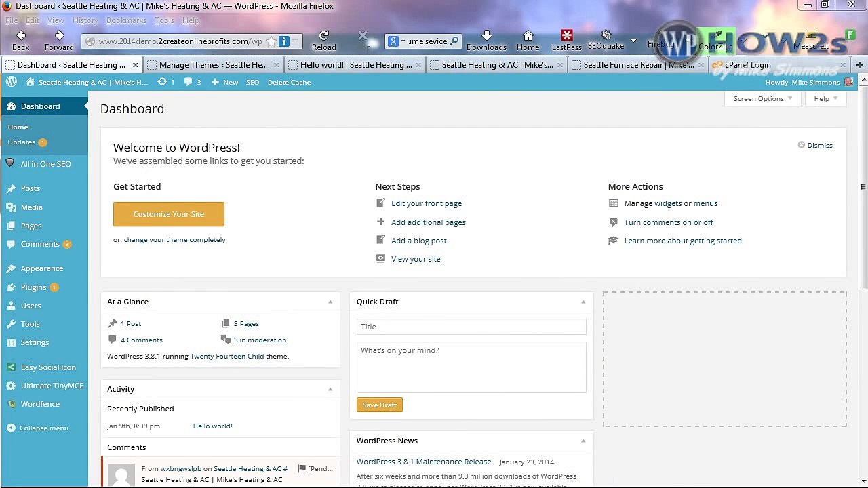Open the widgets link in More Actions
This screenshot has width=868, height=488.
(668, 203)
